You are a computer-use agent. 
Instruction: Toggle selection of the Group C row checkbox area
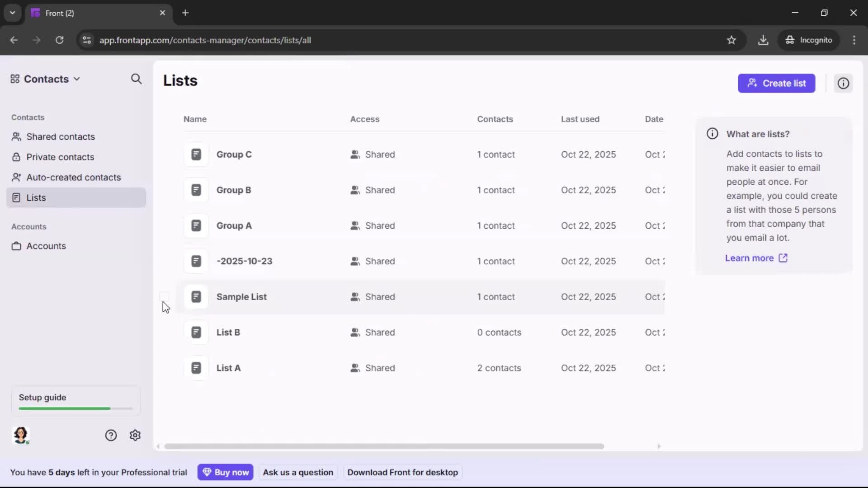[x=165, y=154]
